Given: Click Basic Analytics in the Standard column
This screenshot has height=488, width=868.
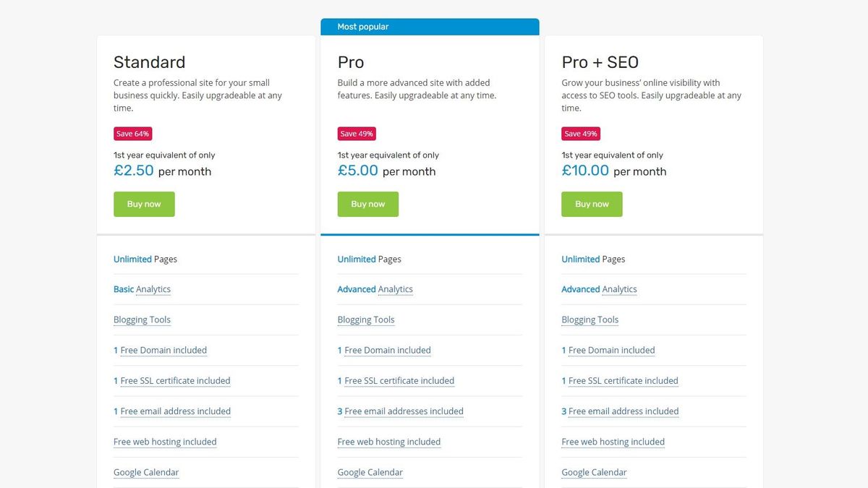Looking at the screenshot, I should pyautogui.click(x=142, y=289).
